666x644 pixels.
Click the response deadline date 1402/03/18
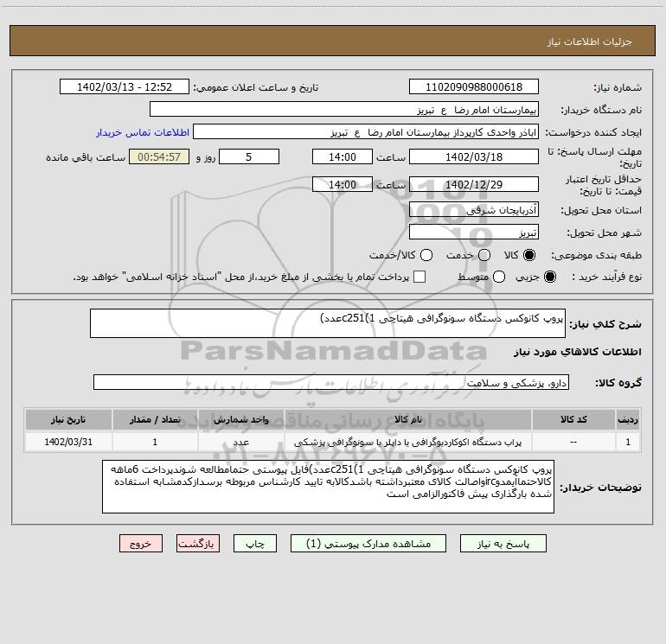click(474, 156)
